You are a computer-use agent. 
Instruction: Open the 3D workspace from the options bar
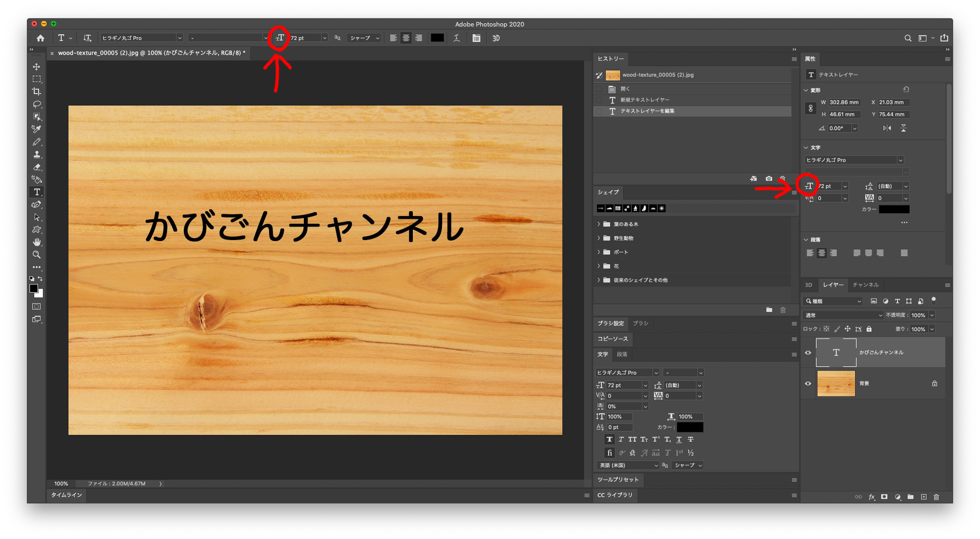coord(495,37)
